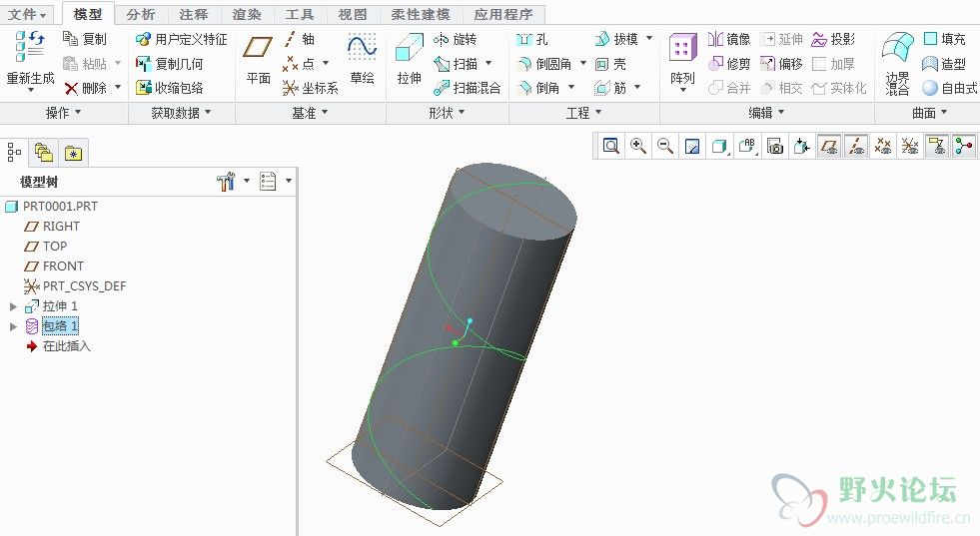Click the Mirror (镜像) tool
The height and width of the screenshot is (536, 980).
728,39
